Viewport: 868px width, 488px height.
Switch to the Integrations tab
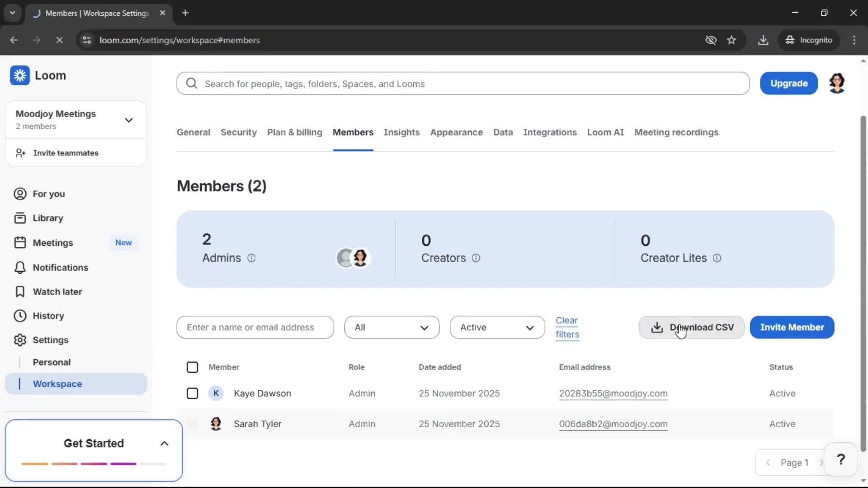[550, 132]
